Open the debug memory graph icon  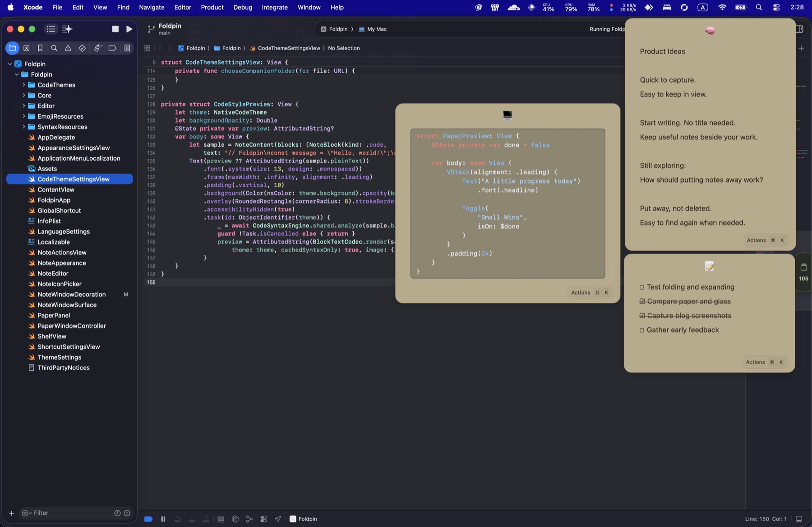(x=249, y=519)
